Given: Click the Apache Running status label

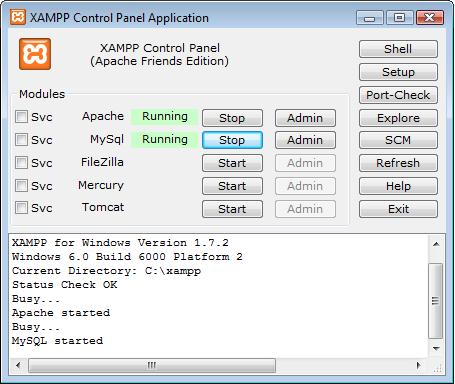Looking at the screenshot, I should pyautogui.click(x=165, y=117).
